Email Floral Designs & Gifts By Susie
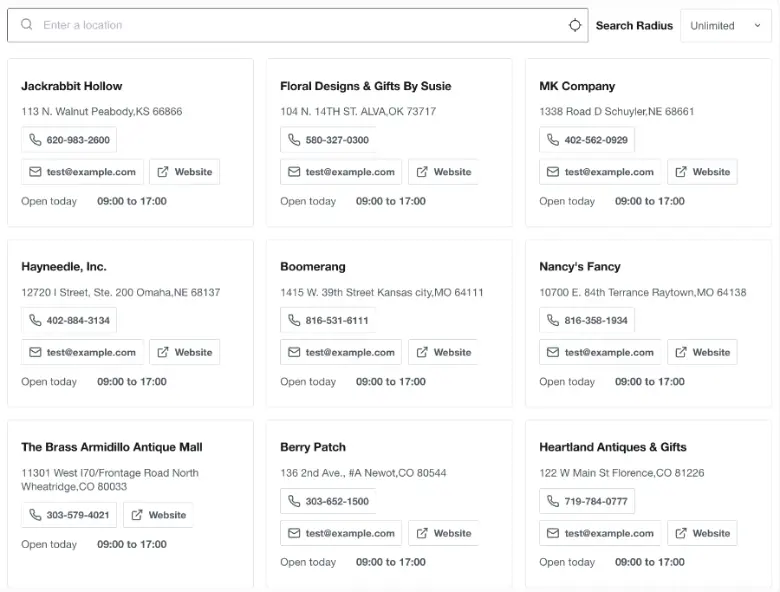The image size is (780, 592). click(x=341, y=172)
